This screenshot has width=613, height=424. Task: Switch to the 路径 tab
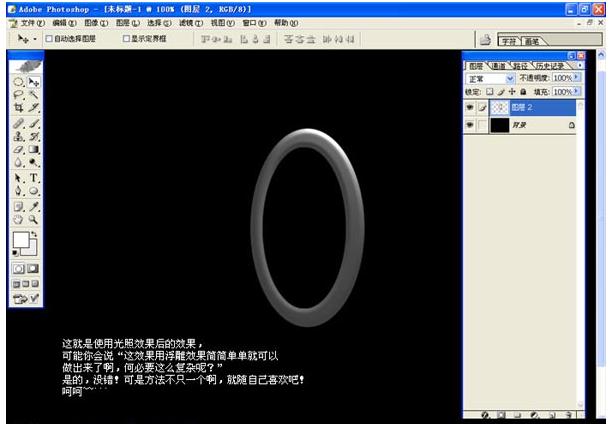click(520, 66)
